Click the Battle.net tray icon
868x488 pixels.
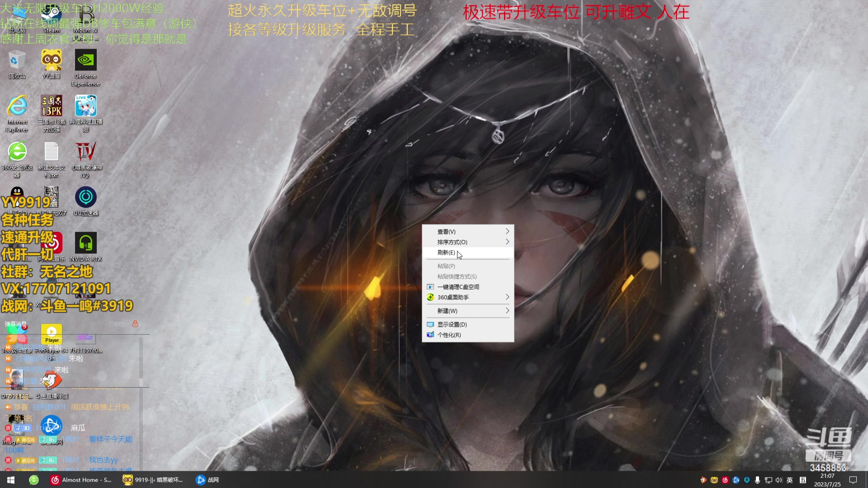[736, 480]
